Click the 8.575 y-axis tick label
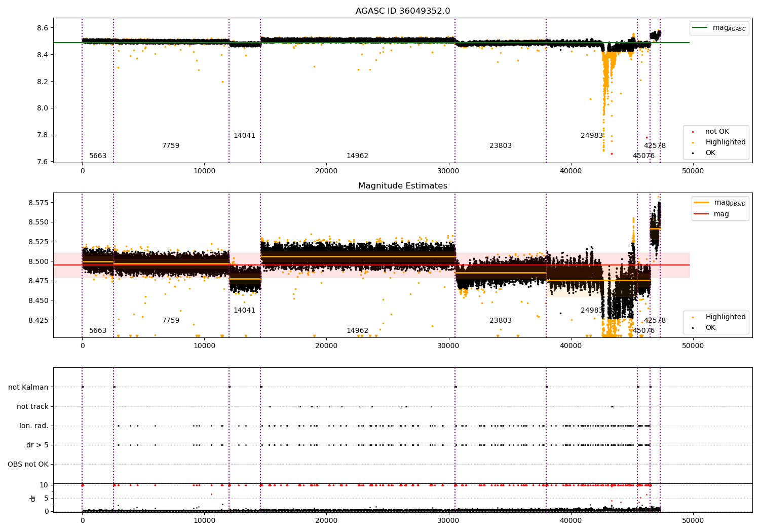The width and height of the screenshot is (760, 532). tap(38, 203)
